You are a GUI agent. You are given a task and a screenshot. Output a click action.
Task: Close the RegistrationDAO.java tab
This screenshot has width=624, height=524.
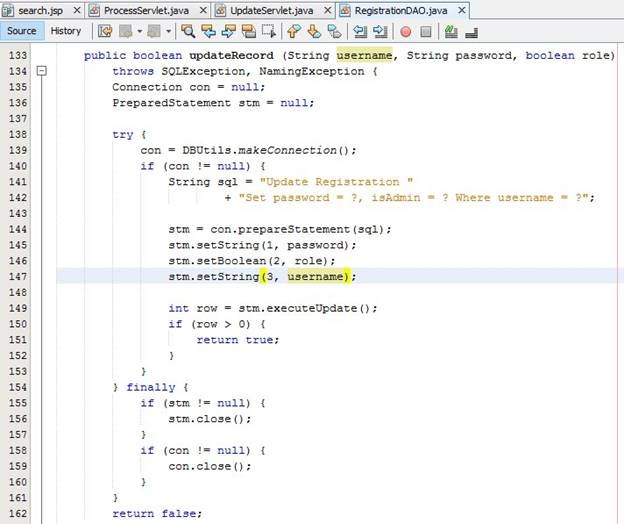[x=462, y=10]
